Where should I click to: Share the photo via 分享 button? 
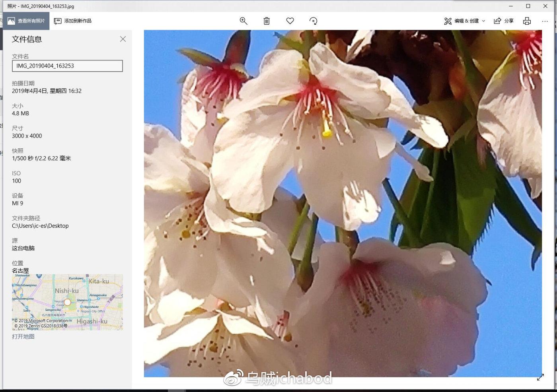(504, 21)
